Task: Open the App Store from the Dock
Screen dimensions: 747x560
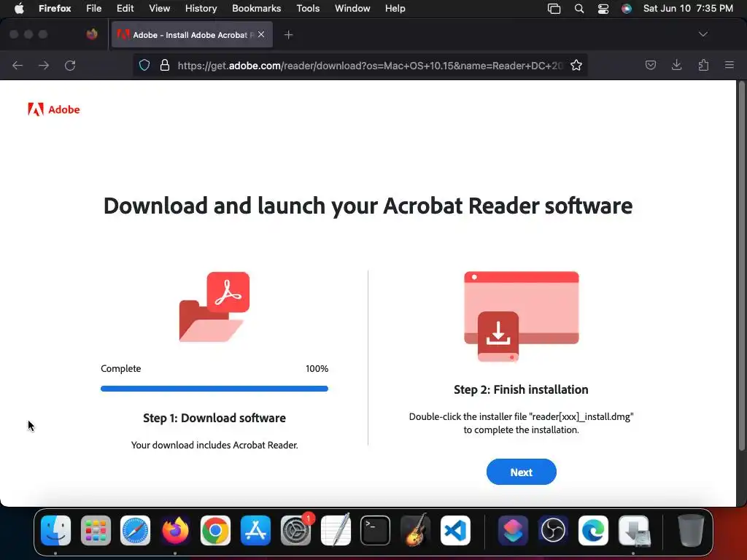Action: [255, 531]
